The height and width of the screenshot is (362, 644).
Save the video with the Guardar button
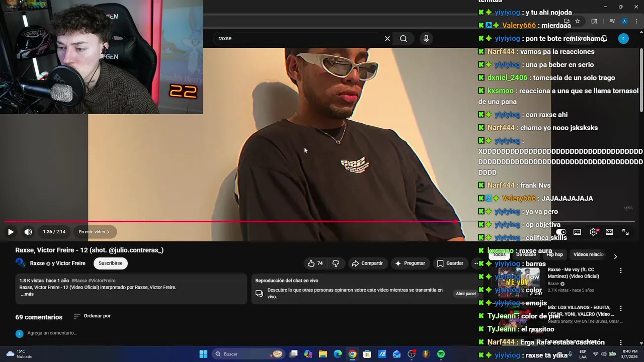(x=450, y=263)
